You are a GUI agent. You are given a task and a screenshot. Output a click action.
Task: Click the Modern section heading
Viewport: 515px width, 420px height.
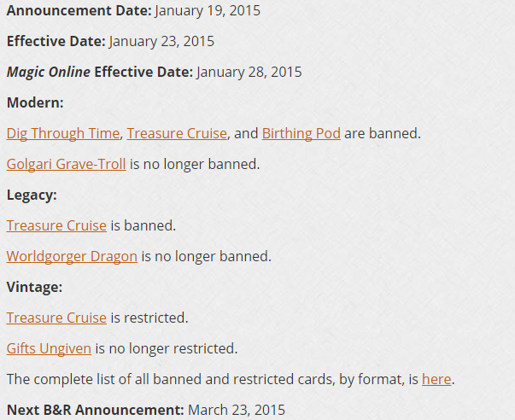(x=36, y=102)
